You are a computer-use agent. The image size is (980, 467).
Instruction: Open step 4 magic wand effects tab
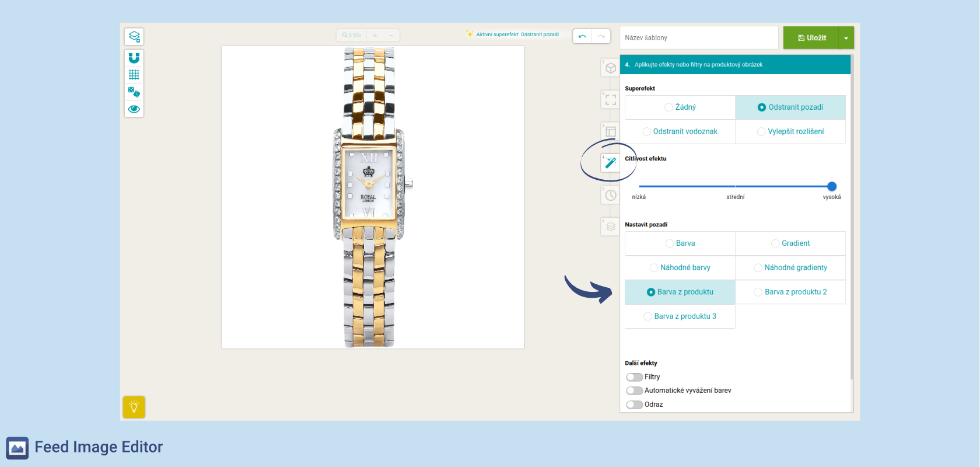click(x=610, y=163)
